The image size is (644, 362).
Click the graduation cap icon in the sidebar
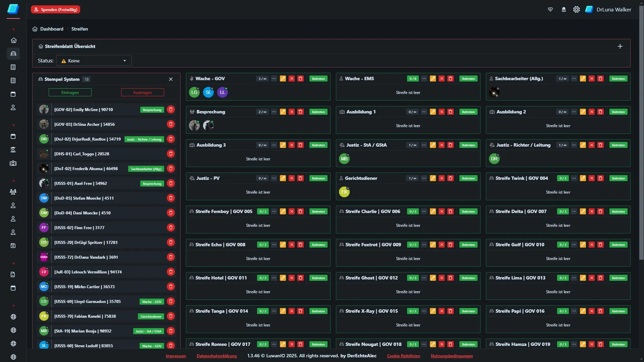click(x=13, y=150)
